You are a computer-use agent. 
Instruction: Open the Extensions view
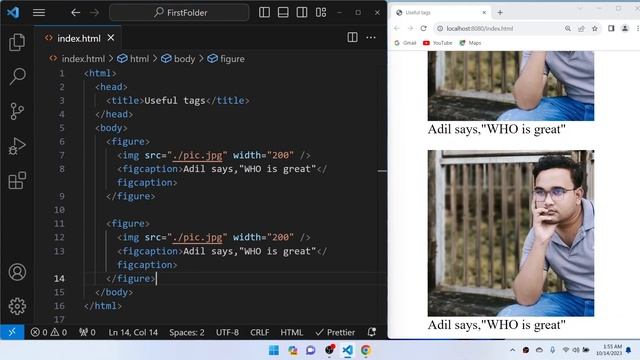point(17,180)
